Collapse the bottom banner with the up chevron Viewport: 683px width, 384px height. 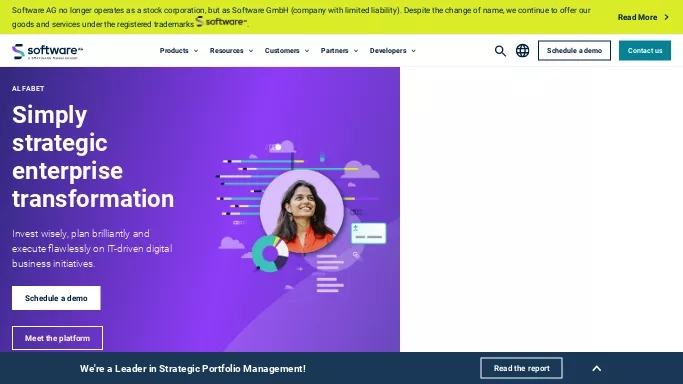[x=597, y=368]
